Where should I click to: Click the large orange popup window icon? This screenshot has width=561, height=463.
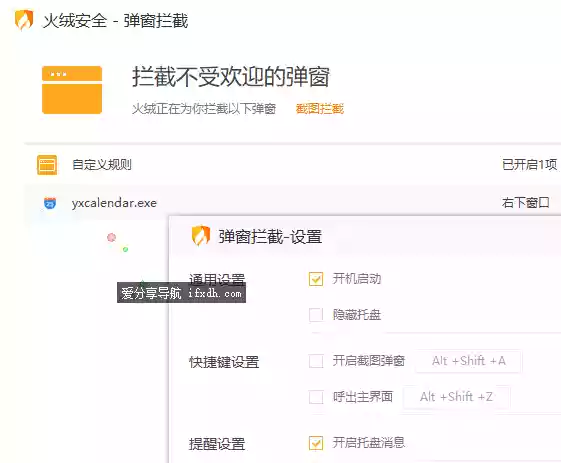click(x=72, y=90)
